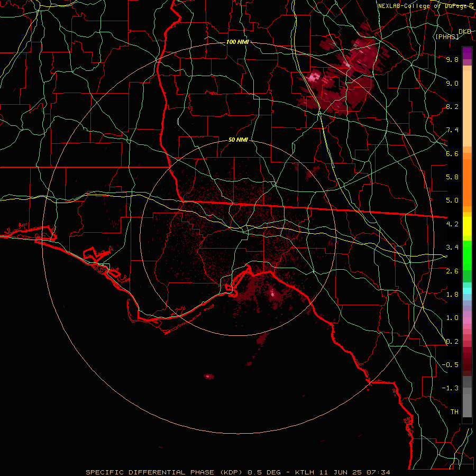
Task: Click the 50 NMI range ring label
Action: coord(238,140)
